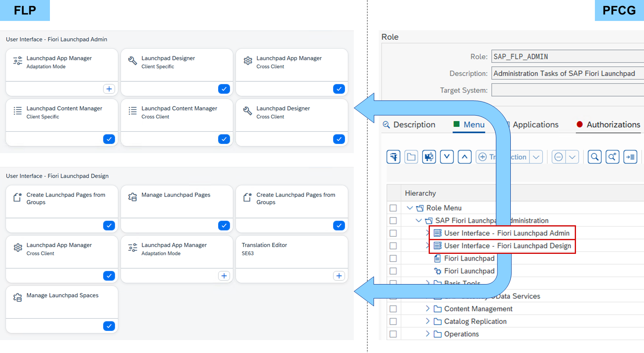Add the Translation Editor SE63 tile via plus button
The width and height of the screenshot is (644, 353).
(x=339, y=276)
